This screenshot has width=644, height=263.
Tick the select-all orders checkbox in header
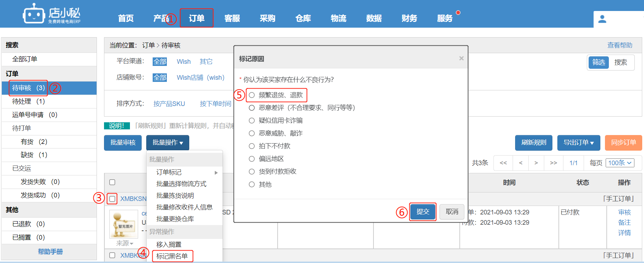click(112, 182)
